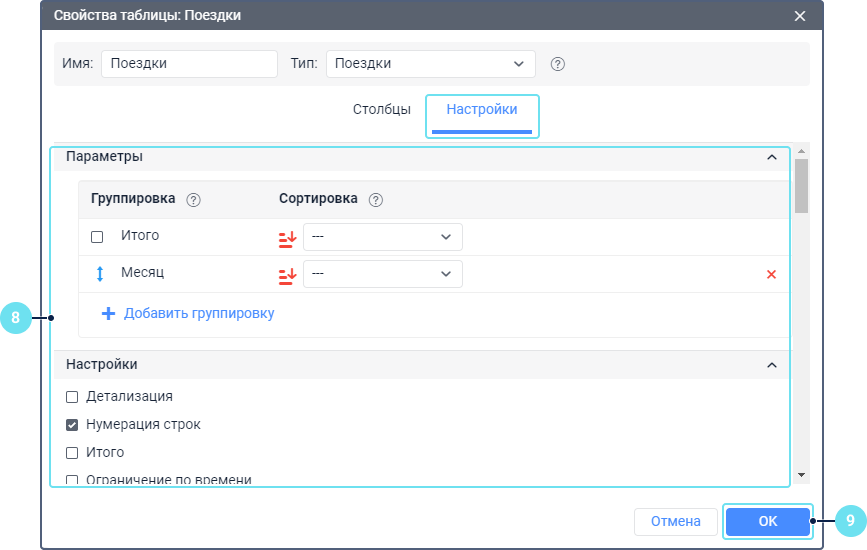Switch to the Столбцы tab
This screenshot has width=867, height=550.
381,109
